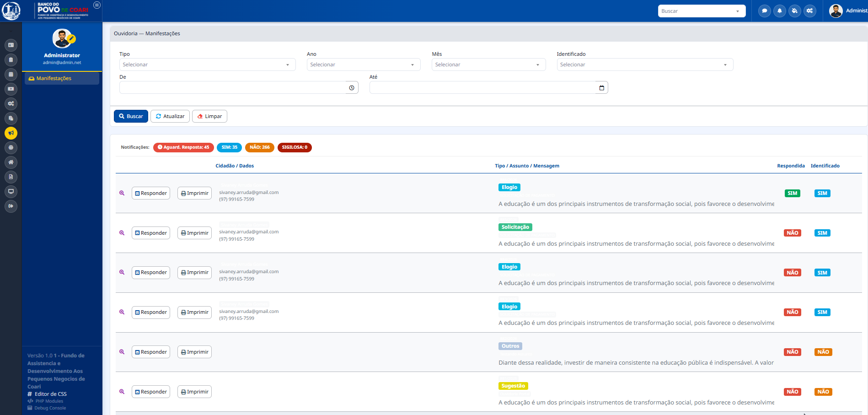Open the Tipo dropdown
Image resolution: width=868 pixels, height=415 pixels.
(x=207, y=65)
